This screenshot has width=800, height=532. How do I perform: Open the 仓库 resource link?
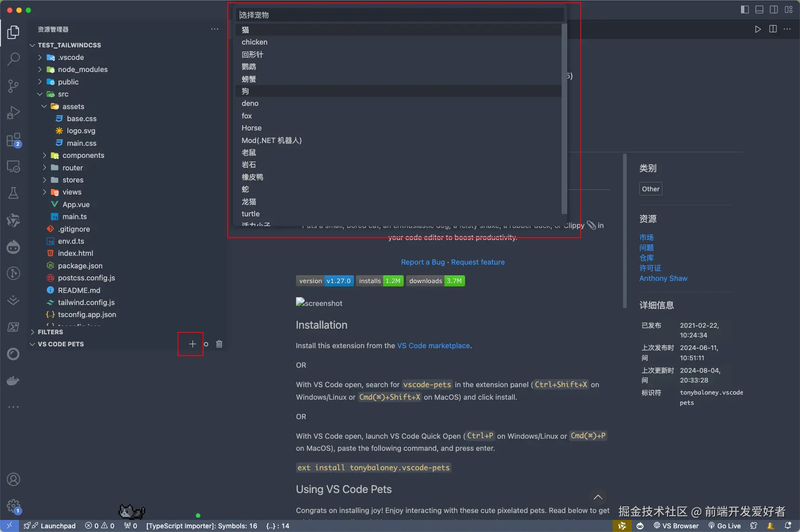point(646,258)
